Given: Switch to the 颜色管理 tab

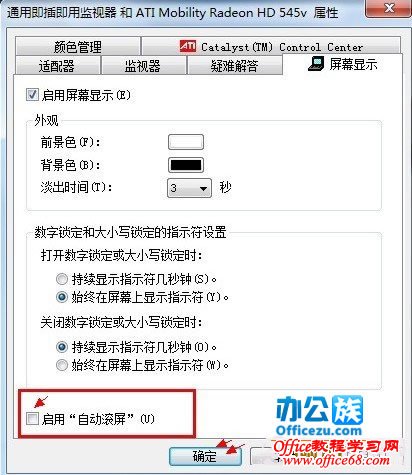Looking at the screenshot, I should (x=77, y=46).
